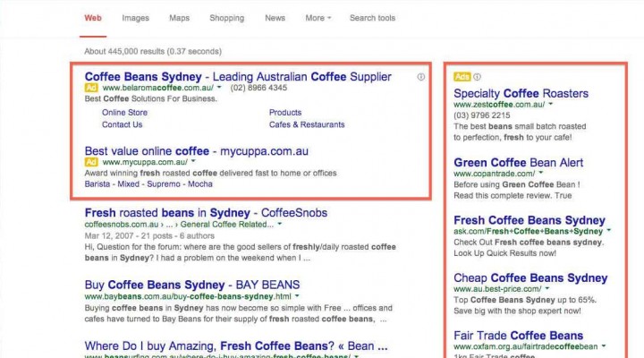Expand arrow next to www.mycuppa.com.au URL
The image size is (644, 358).
pyautogui.click(x=193, y=161)
